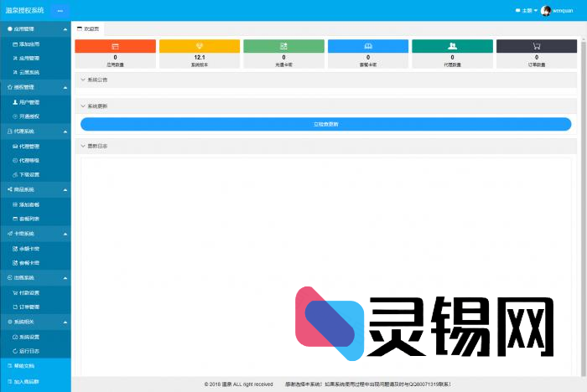Collapse the 卡密系统 group arrow
587x392 pixels.
(x=65, y=235)
